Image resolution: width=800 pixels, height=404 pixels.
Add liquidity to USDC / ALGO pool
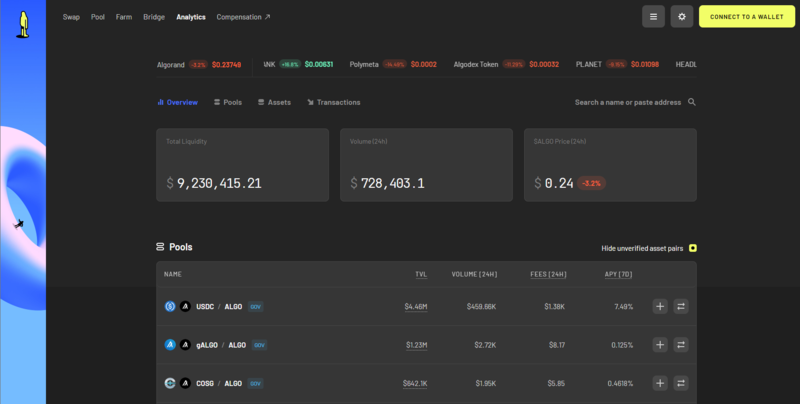coord(660,307)
